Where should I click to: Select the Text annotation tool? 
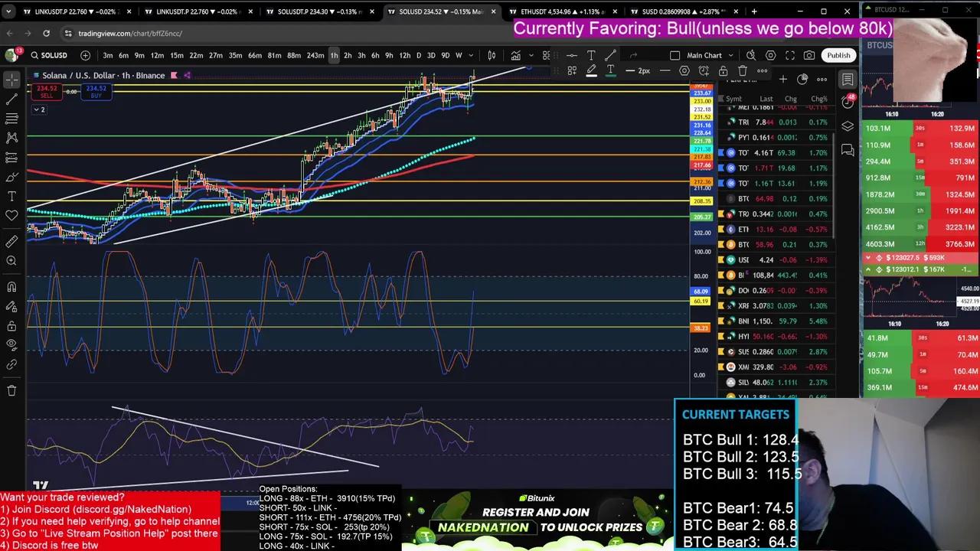pyautogui.click(x=11, y=197)
